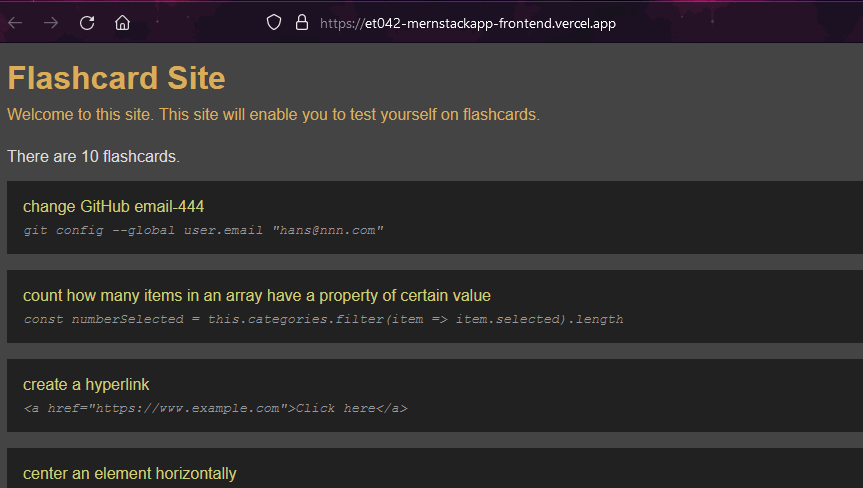
Task: Click the hyperlink flashcard's dark panel
Action: pos(435,396)
